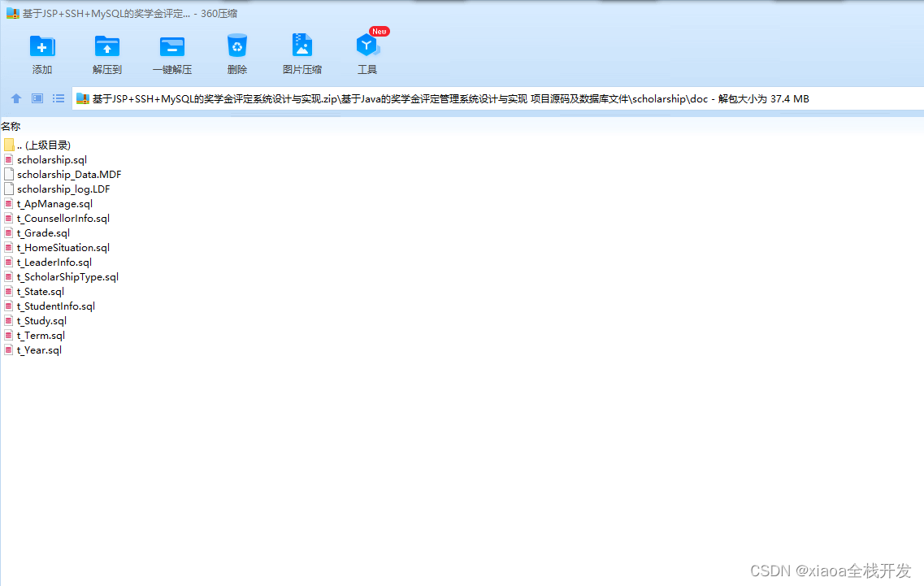
Task: Click the 添加 (Add) toolbar icon
Action: click(x=41, y=50)
